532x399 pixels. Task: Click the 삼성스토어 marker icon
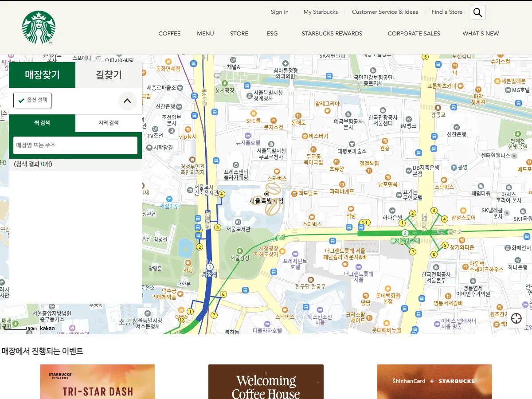[463, 210]
